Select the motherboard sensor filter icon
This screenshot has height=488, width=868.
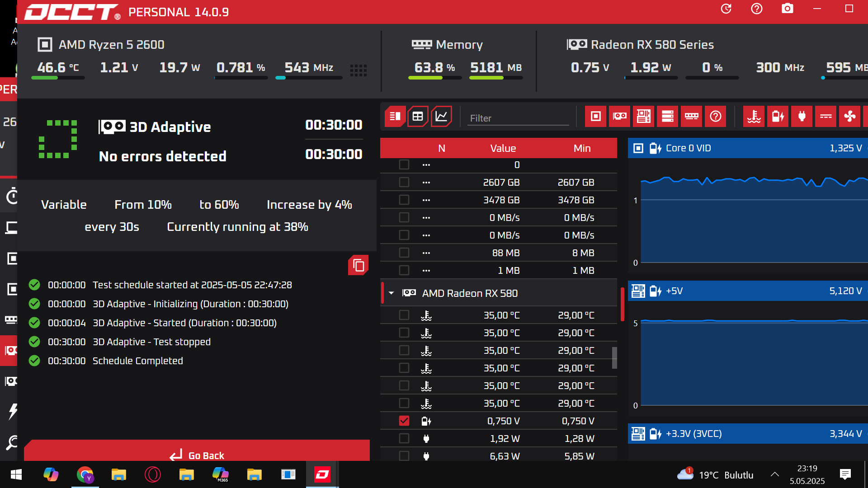pyautogui.click(x=643, y=117)
